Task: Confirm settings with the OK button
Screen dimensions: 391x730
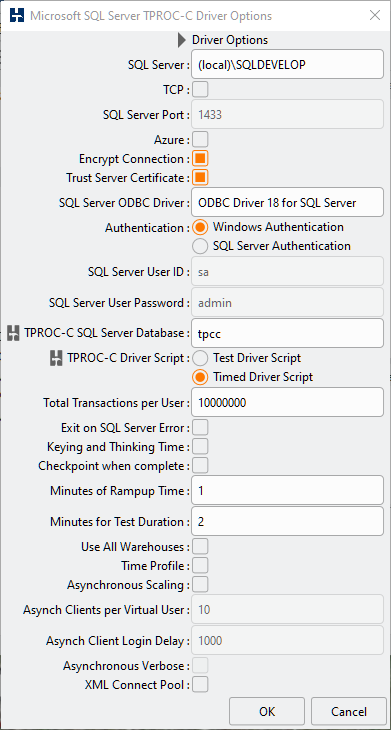Action: click(x=267, y=711)
